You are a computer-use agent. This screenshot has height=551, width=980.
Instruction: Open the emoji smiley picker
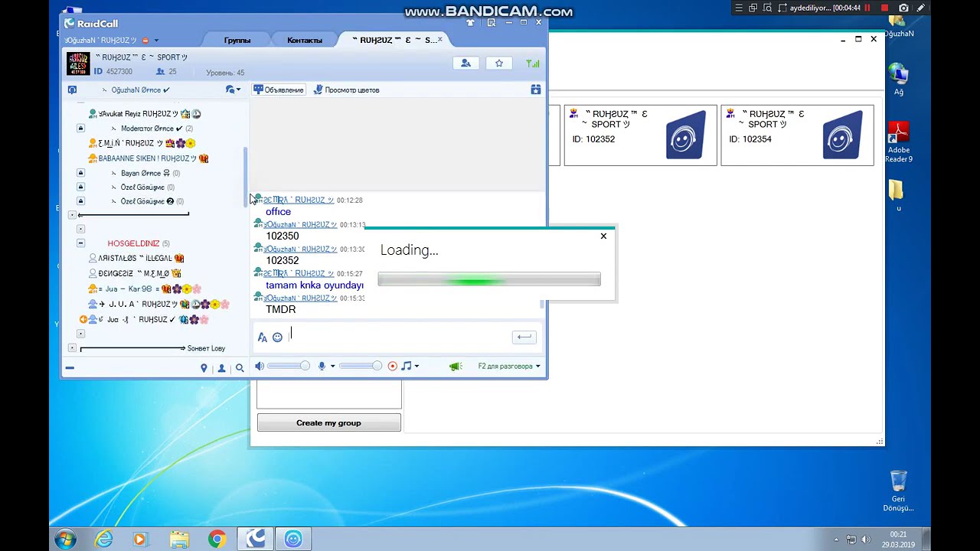pos(277,337)
